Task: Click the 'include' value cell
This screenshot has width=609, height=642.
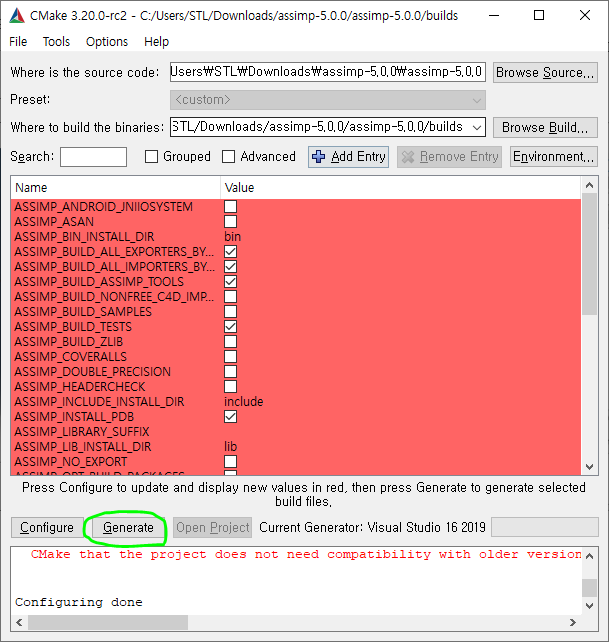Action: (x=244, y=402)
